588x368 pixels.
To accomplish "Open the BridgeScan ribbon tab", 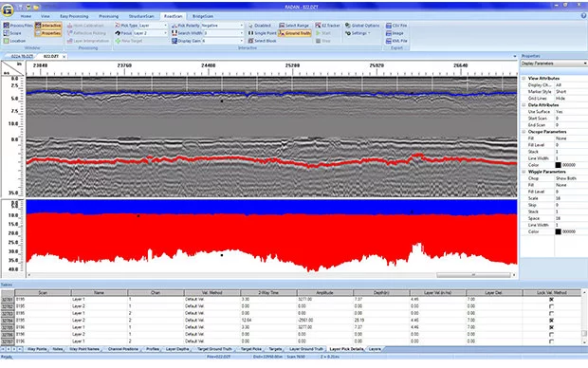I will [203, 16].
